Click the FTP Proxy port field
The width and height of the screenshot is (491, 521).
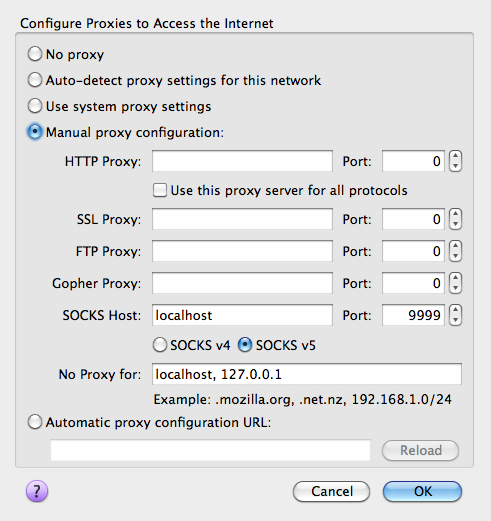pyautogui.click(x=413, y=251)
